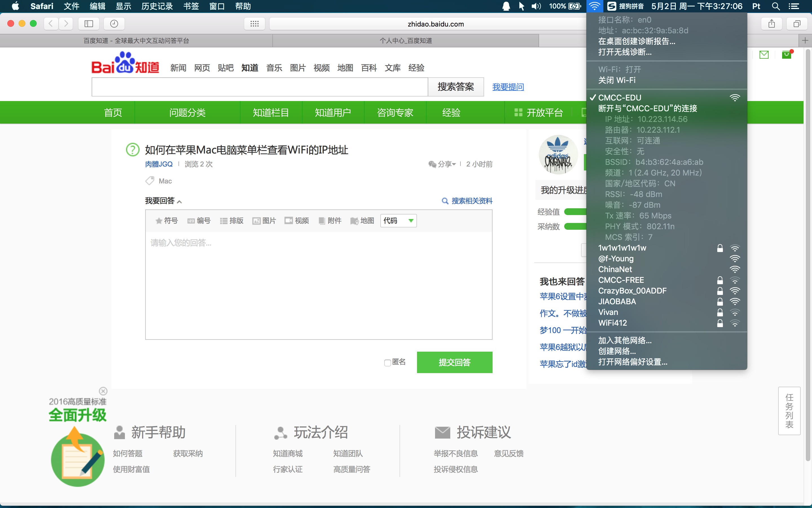Turn off Wi-Fi via 关闭 Wi-Fi
Image resolution: width=812 pixels, height=508 pixels.
point(667,80)
